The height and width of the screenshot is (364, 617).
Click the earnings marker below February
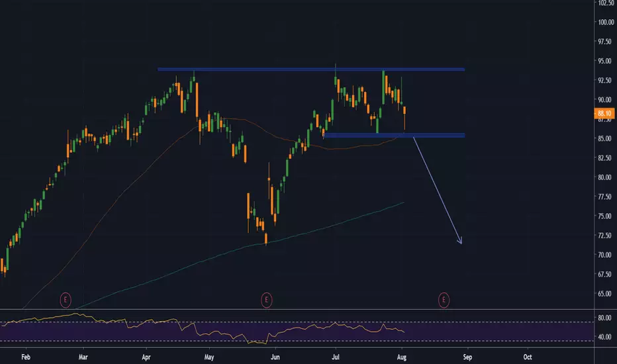coord(66,300)
